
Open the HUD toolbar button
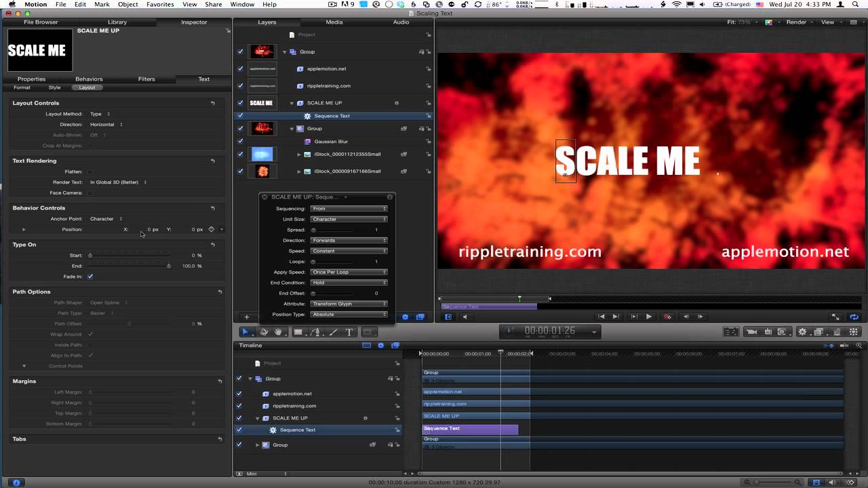point(731,332)
